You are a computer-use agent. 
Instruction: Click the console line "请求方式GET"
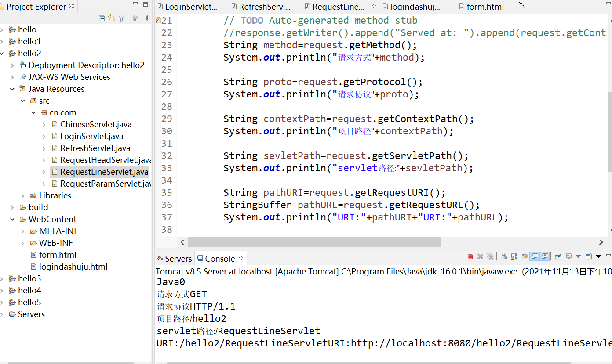point(182,294)
